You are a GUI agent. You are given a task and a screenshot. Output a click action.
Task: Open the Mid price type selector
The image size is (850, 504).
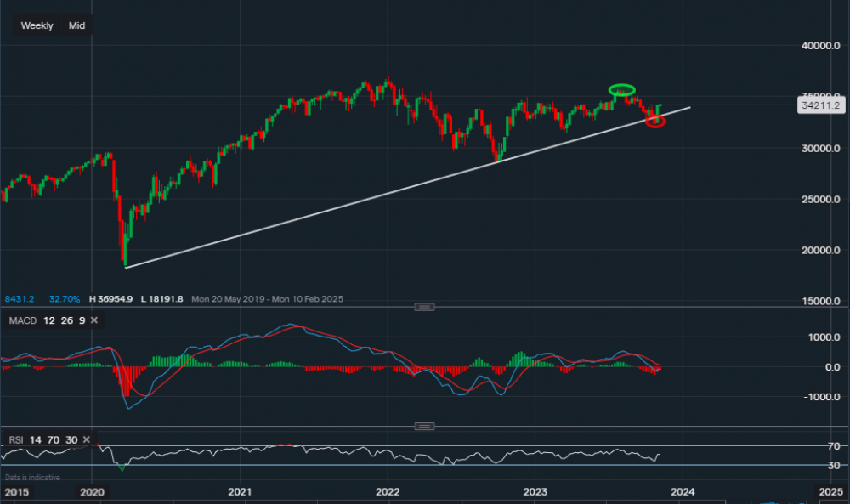76,25
